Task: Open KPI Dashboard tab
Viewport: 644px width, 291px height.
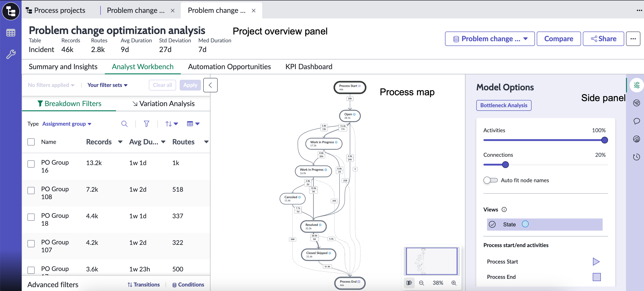Action: [309, 67]
